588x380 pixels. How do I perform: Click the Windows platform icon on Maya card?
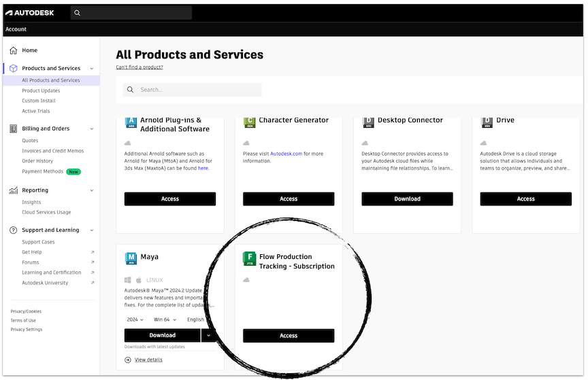(x=127, y=280)
